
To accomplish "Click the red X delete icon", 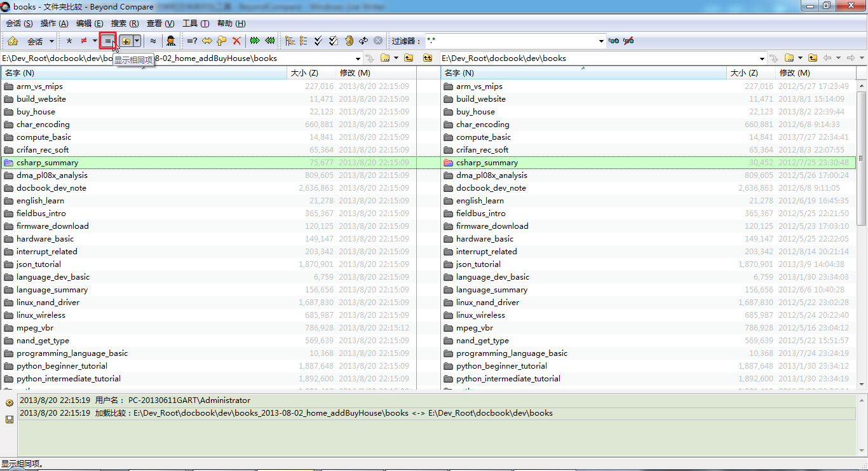I will click(236, 41).
